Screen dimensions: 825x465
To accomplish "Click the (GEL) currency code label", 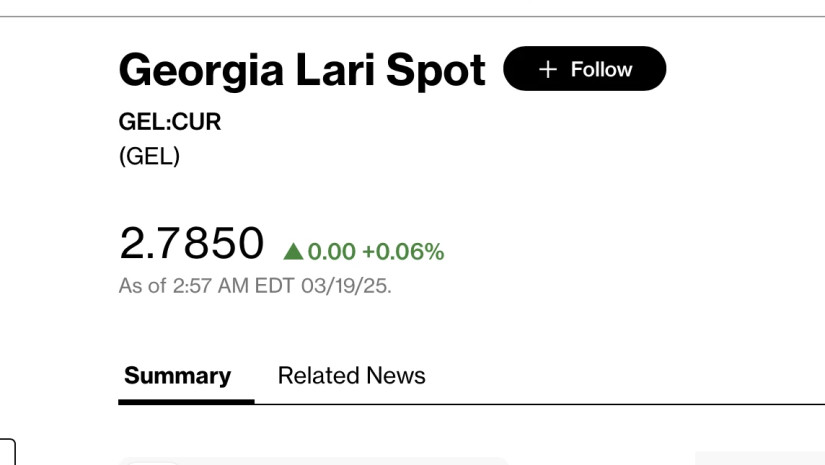I will (149, 156).
